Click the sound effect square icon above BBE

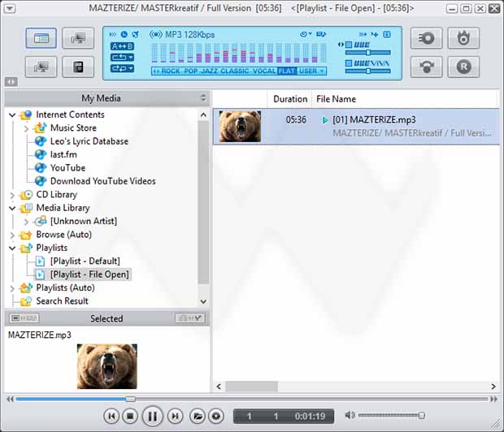point(387,34)
